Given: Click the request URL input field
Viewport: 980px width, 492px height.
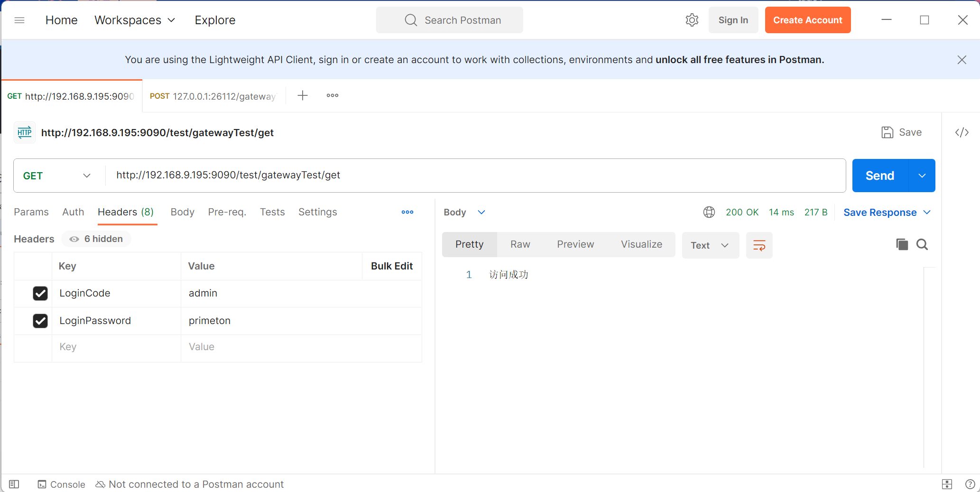Looking at the screenshot, I should (x=474, y=176).
